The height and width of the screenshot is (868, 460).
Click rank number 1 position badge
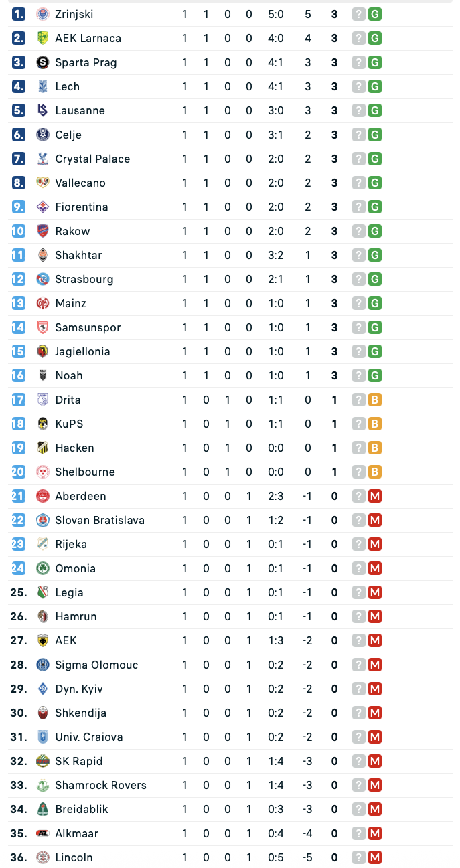[19, 14]
